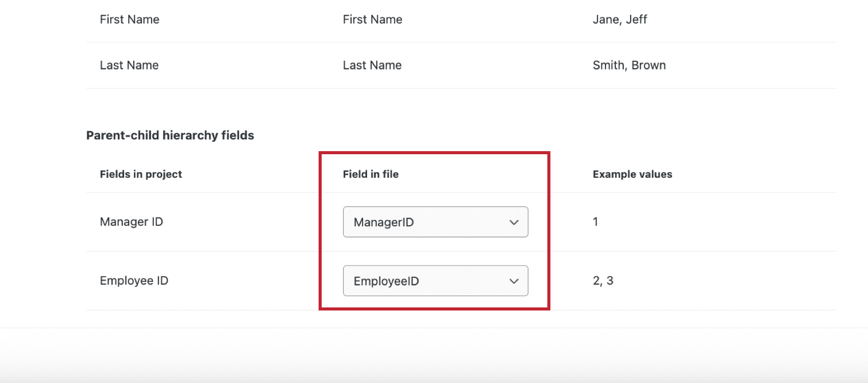Click the 'Field in file' column header
Screen dimensions: 868x383
(x=371, y=174)
